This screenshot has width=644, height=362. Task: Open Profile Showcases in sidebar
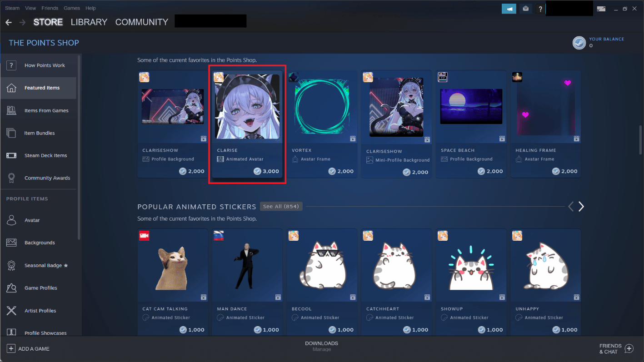[38, 333]
